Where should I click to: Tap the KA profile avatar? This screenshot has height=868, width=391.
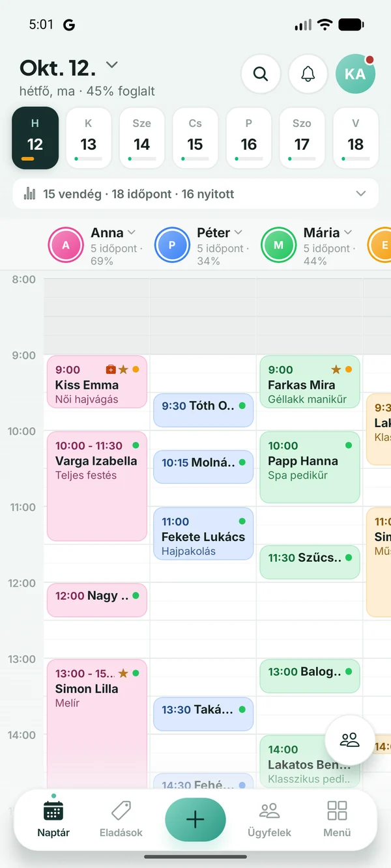[x=355, y=74]
